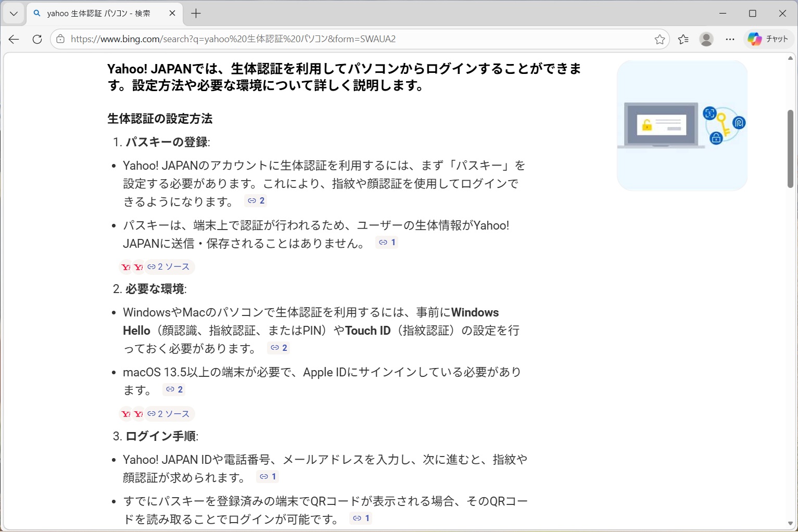
Task: Click the vertical scrollbar thumb
Action: (x=790, y=149)
